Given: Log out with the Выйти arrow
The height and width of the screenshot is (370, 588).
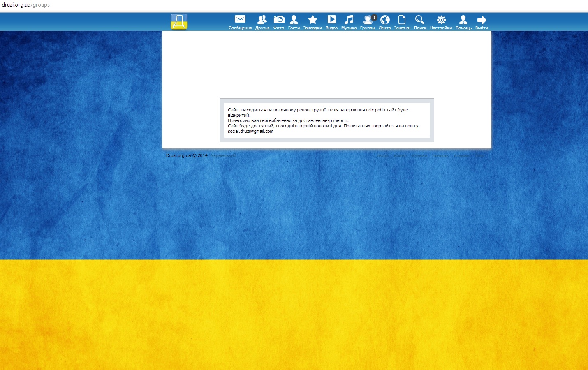Looking at the screenshot, I should [x=482, y=20].
